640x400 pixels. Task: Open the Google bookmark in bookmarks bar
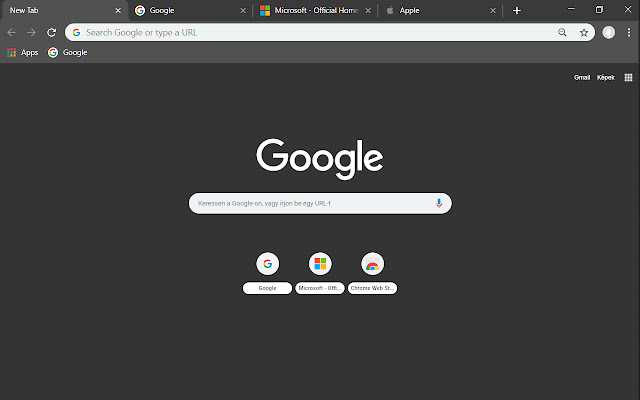(68, 52)
